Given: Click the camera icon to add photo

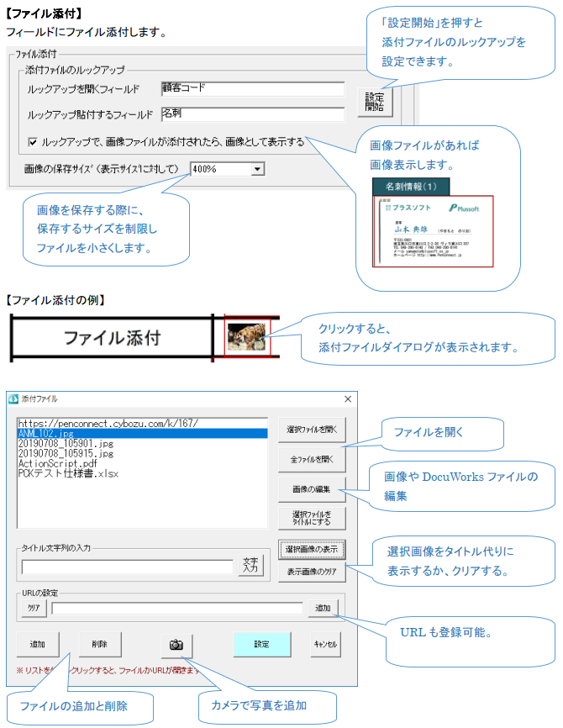Looking at the screenshot, I should [x=176, y=645].
